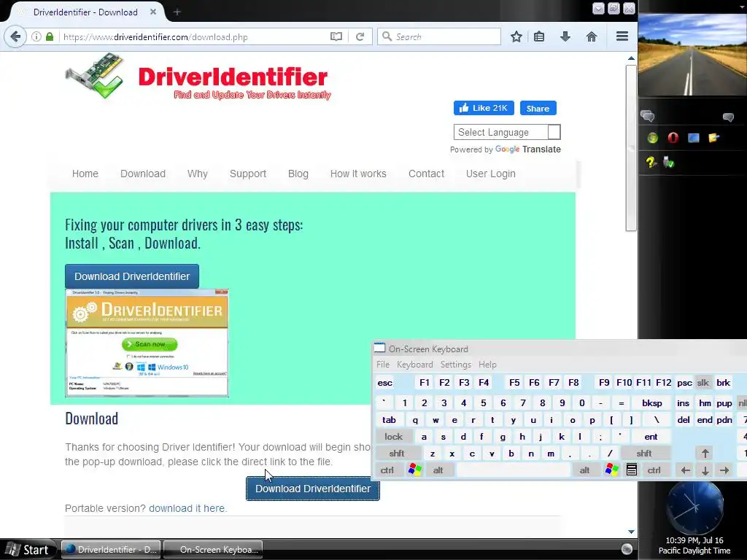Click the round system tray icon on taskbar
This screenshot has height=560, width=747.
(x=627, y=549)
